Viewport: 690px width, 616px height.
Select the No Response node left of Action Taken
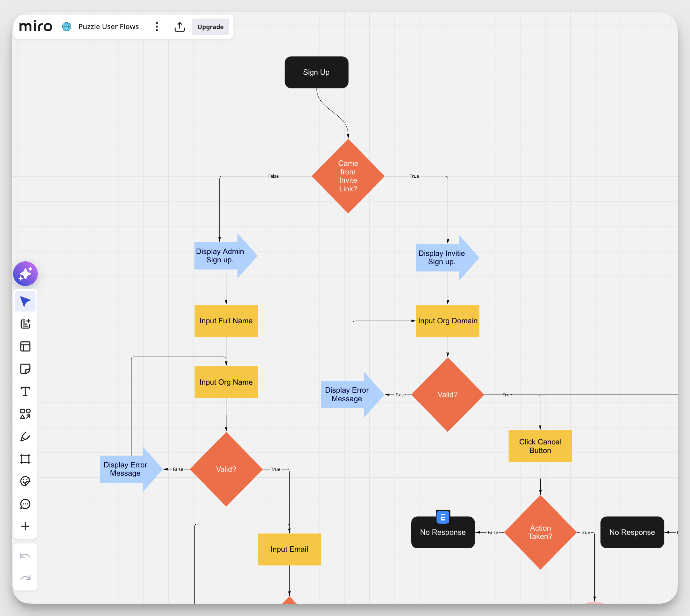[x=443, y=532]
